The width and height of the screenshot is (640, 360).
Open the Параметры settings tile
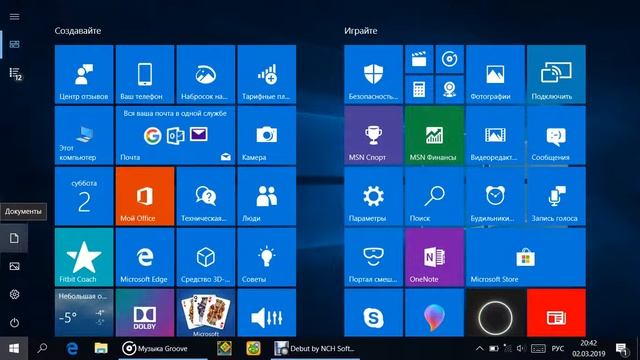tap(373, 196)
